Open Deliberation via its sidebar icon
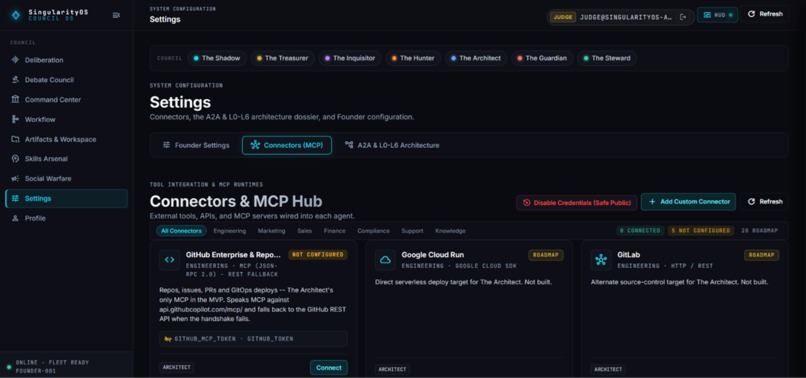Viewport: 806px width, 378px height. tap(15, 60)
